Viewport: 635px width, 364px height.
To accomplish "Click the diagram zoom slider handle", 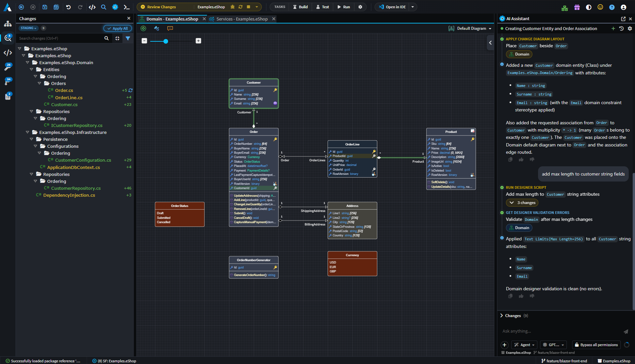I will 166,41.
